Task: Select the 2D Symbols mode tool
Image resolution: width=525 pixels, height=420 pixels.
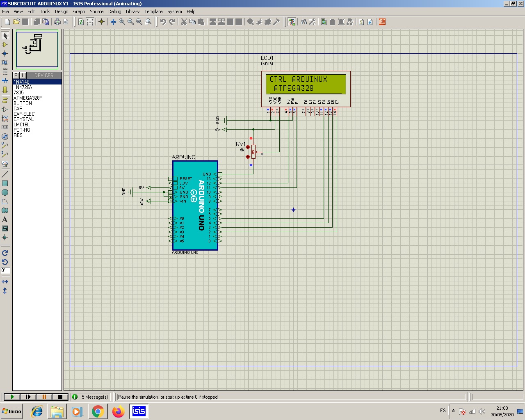Action: (x=5, y=228)
